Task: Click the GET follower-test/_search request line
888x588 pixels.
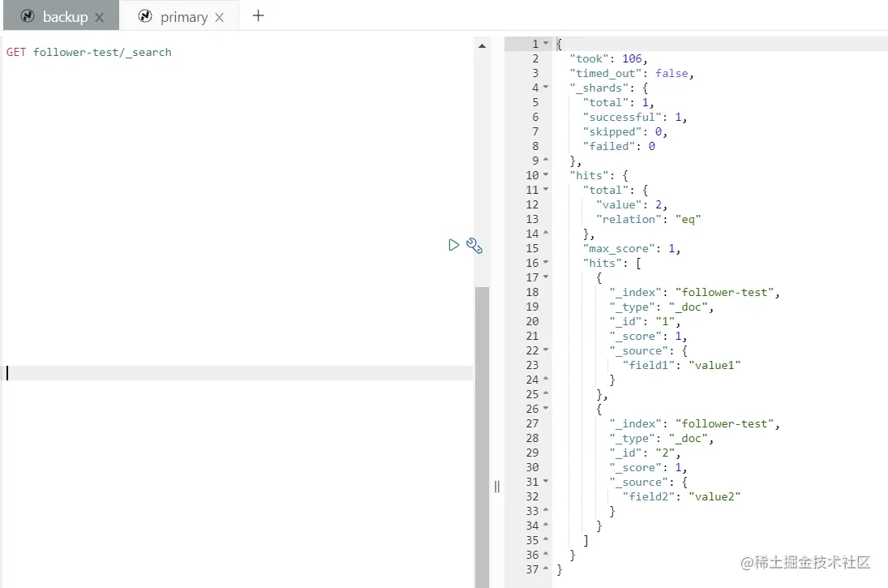Action: pyautogui.click(x=89, y=52)
